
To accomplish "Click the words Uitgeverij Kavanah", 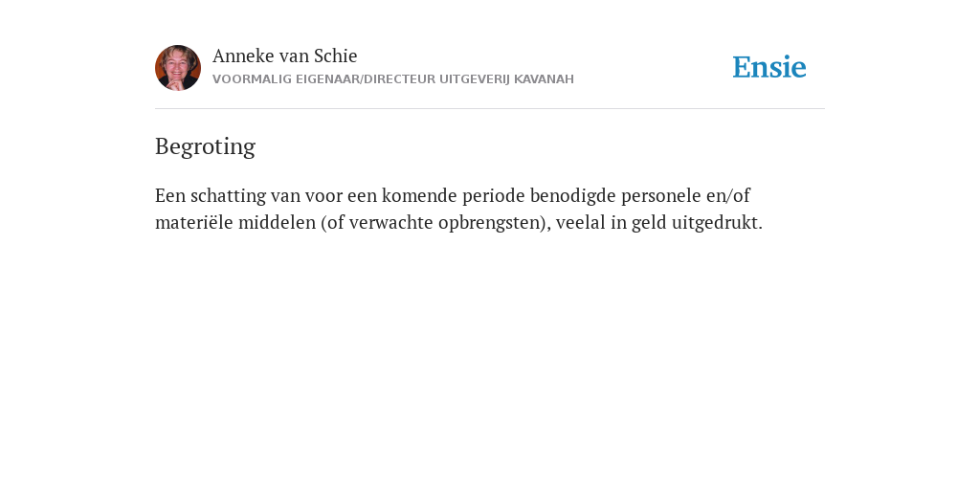I will point(506,79).
